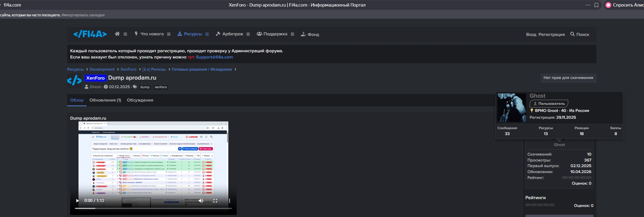This screenshot has height=217, width=644.
Task: Mute the video sound
Action: click(x=201, y=201)
